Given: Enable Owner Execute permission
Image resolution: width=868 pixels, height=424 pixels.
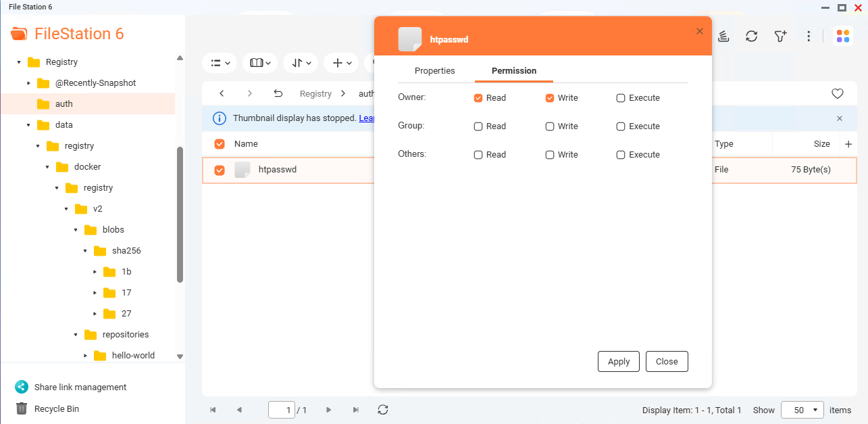Looking at the screenshot, I should (621, 98).
